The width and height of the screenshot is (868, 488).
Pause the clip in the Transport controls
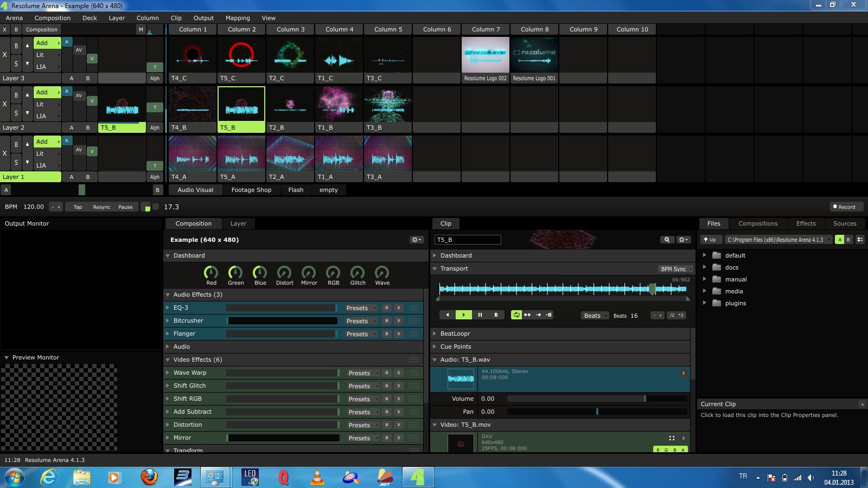click(x=480, y=315)
